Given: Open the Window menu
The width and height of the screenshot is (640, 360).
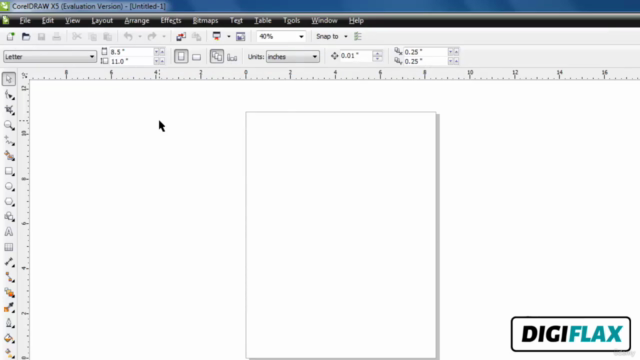Looking at the screenshot, I should (x=324, y=20).
